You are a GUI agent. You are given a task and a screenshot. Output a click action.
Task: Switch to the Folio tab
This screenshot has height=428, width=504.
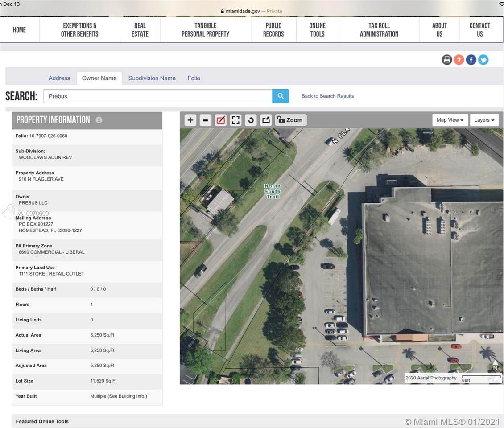click(x=194, y=78)
